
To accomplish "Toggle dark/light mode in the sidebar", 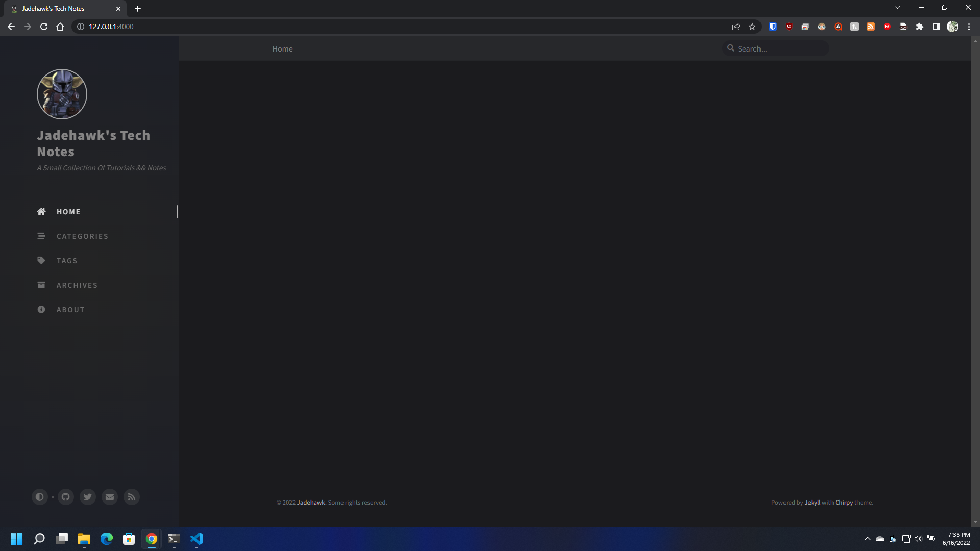I will coord(39,497).
